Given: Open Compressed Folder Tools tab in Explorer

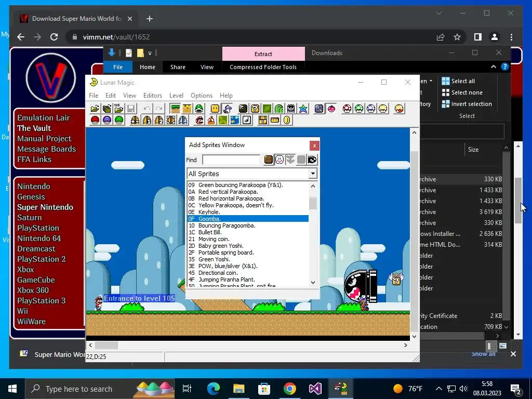Looking at the screenshot, I should 263,67.
